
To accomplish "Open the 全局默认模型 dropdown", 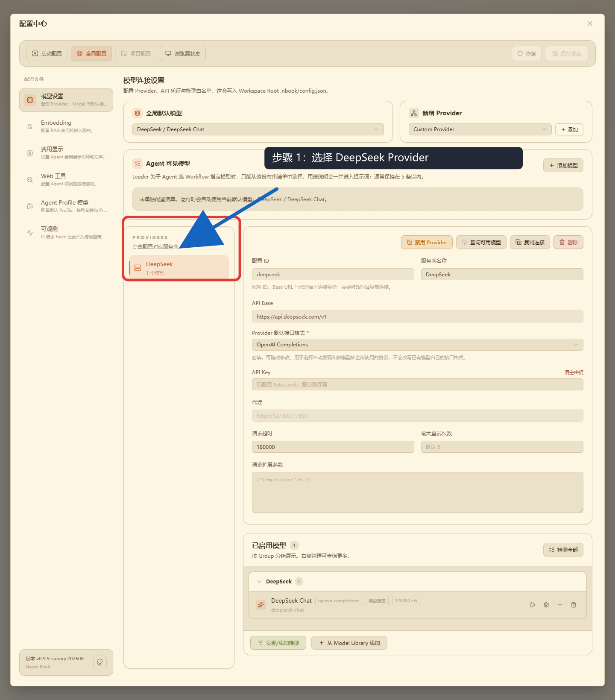I will tap(258, 129).
